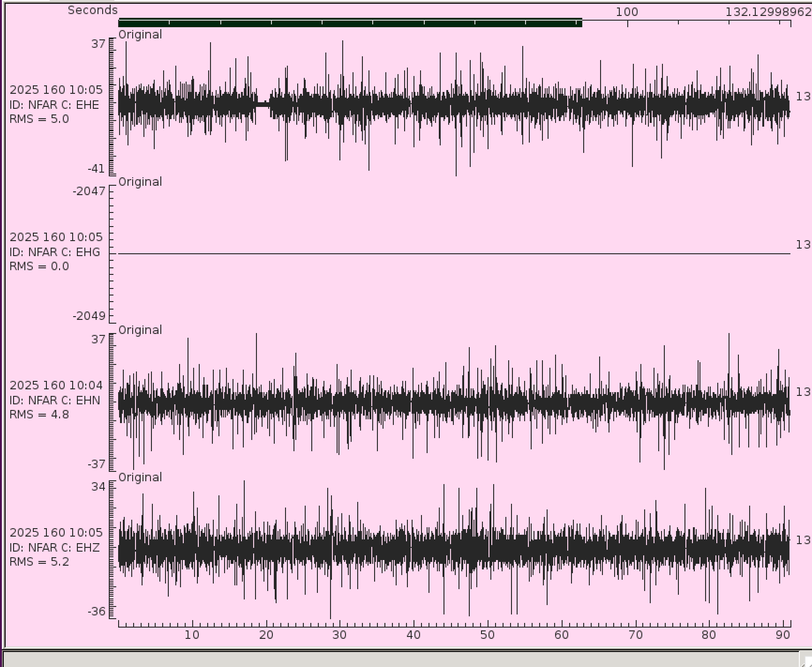Click the '100' mark on top time scale
This screenshot has height=667, width=812.
click(x=627, y=12)
